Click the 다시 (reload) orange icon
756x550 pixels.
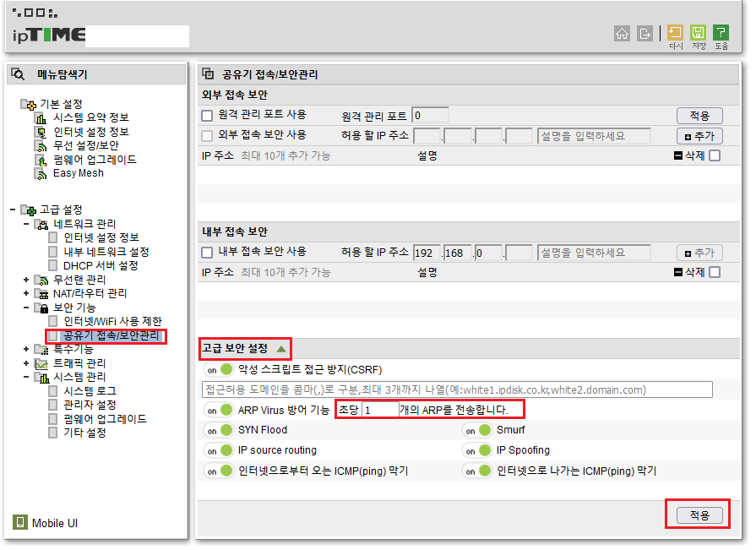click(675, 33)
